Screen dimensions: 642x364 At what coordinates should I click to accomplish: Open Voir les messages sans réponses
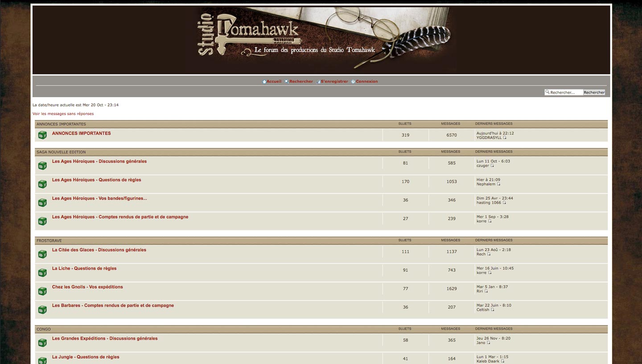point(63,114)
